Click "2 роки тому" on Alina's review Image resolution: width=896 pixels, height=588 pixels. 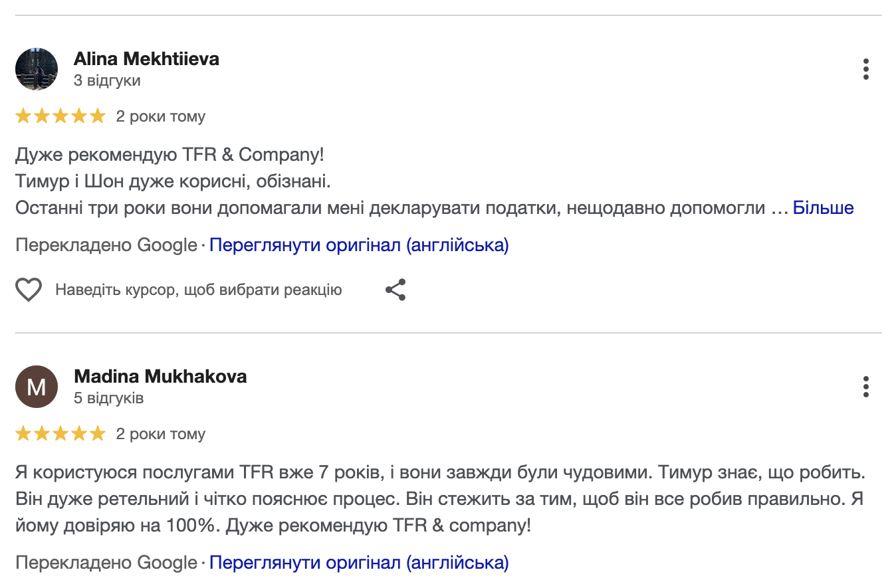pos(161,117)
